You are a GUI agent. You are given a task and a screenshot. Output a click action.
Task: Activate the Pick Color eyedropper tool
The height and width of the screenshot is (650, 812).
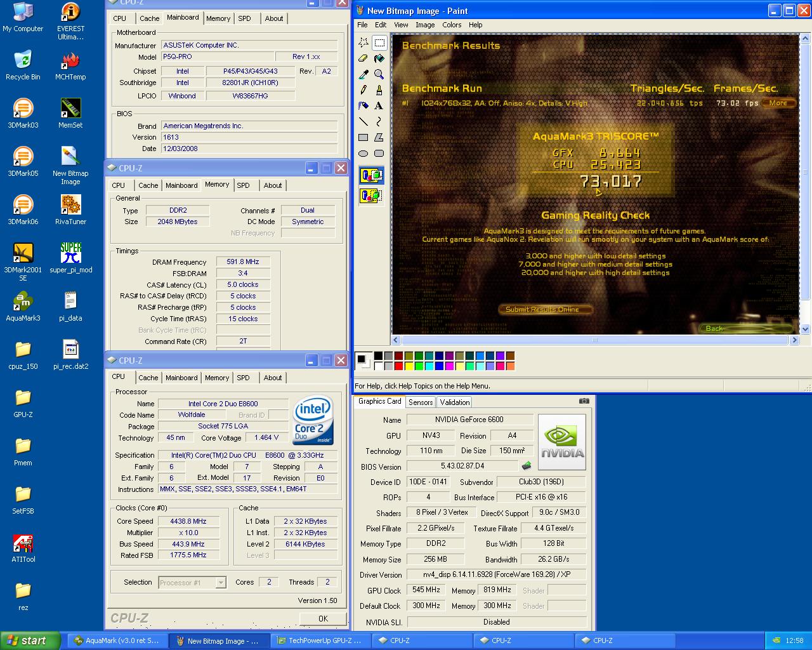pyautogui.click(x=363, y=74)
